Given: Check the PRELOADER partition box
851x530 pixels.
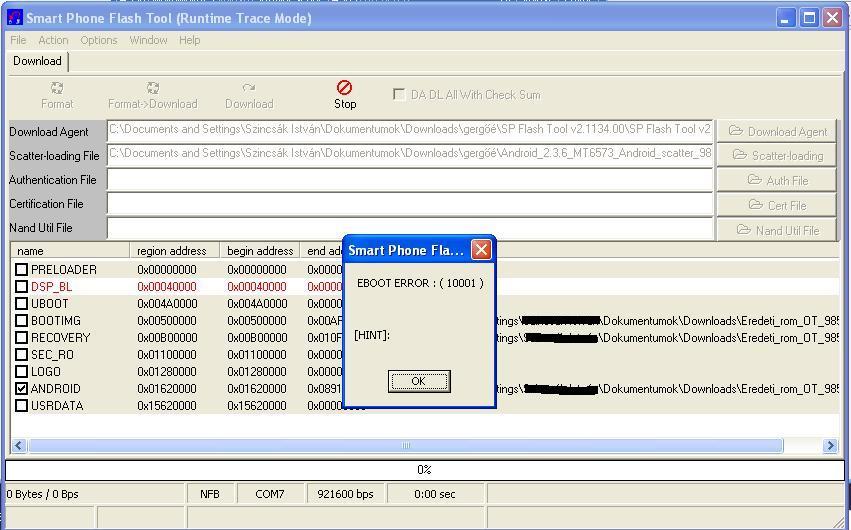Looking at the screenshot, I should (21, 270).
